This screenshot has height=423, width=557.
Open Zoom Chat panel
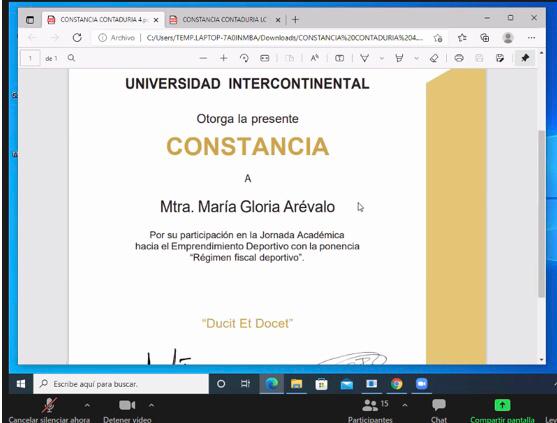pos(439,410)
